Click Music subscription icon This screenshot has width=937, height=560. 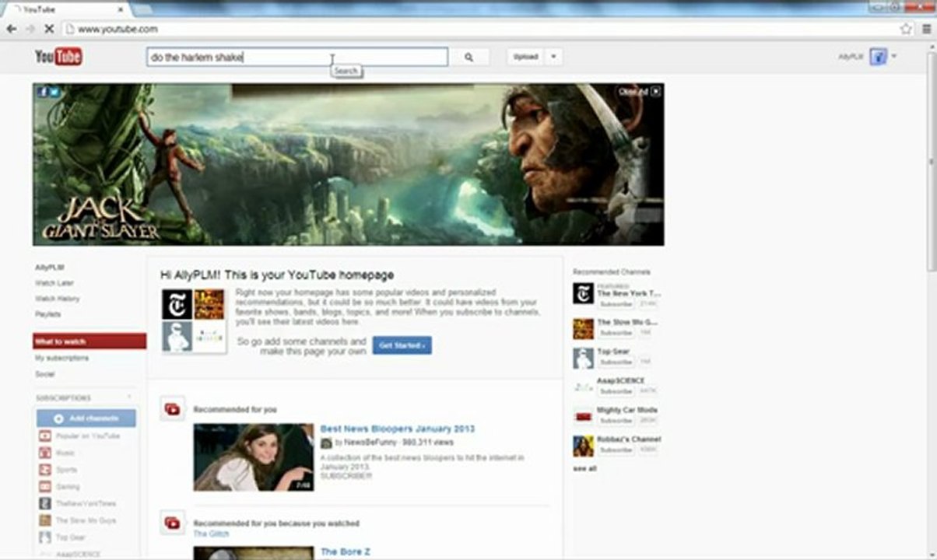[x=45, y=453]
